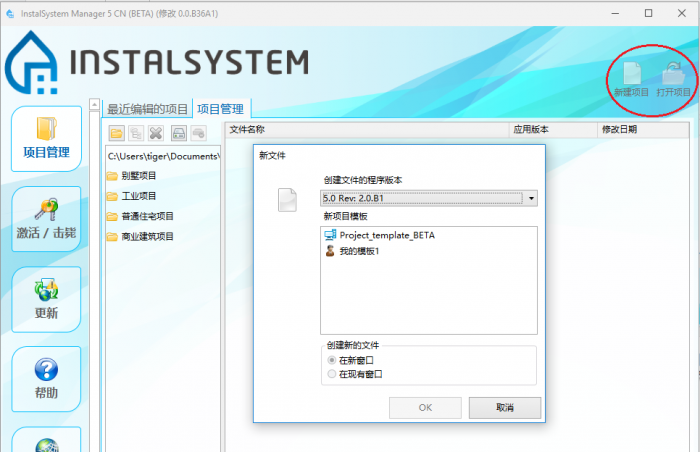Sort by the 修改日期 column header

[x=619, y=130]
